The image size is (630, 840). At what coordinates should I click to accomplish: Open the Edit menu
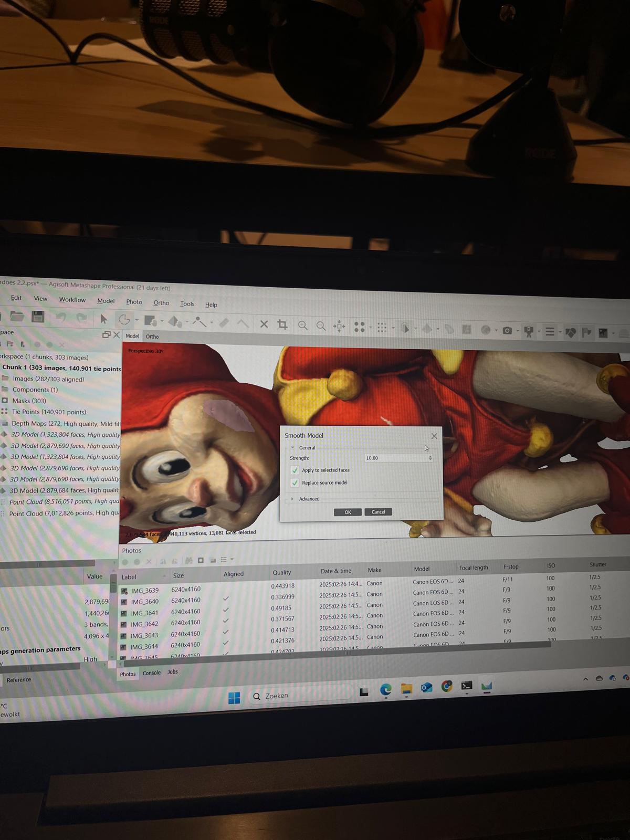[x=16, y=298]
